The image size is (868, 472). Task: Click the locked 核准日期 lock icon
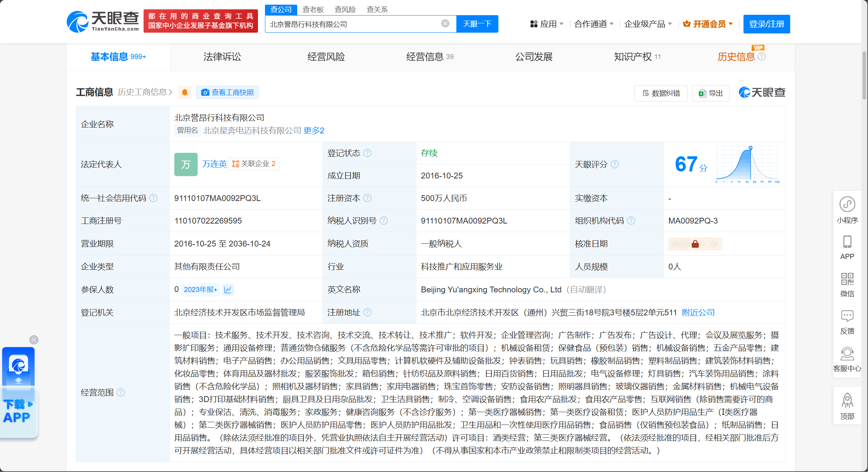tap(695, 244)
